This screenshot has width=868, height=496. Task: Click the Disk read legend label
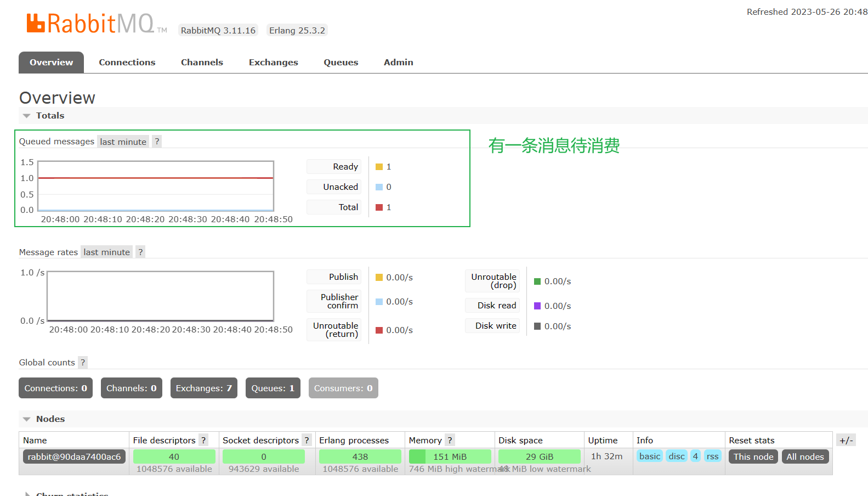pyautogui.click(x=492, y=306)
